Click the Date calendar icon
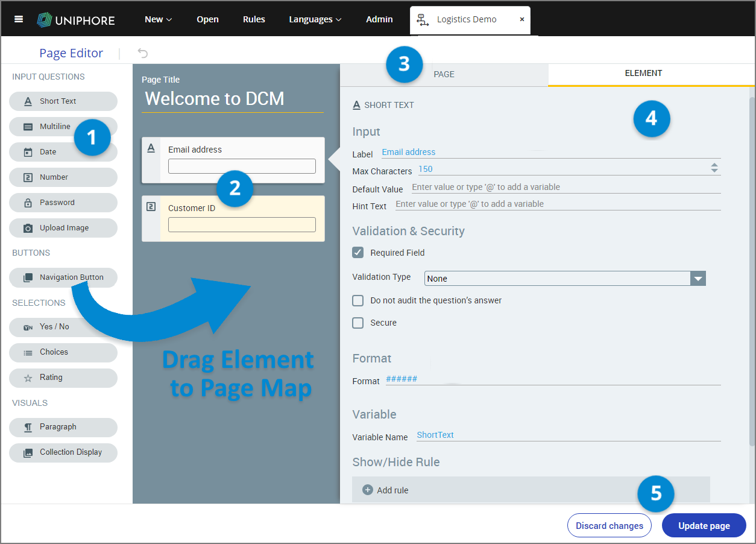 tap(28, 152)
